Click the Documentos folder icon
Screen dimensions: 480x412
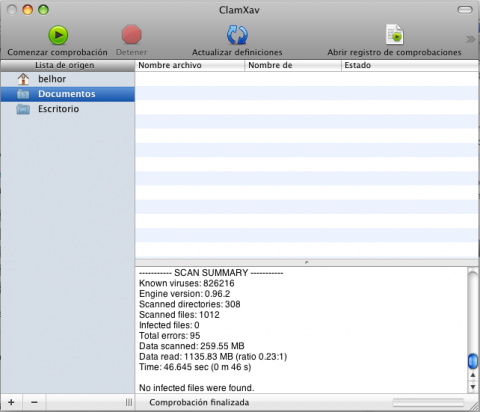(23, 94)
